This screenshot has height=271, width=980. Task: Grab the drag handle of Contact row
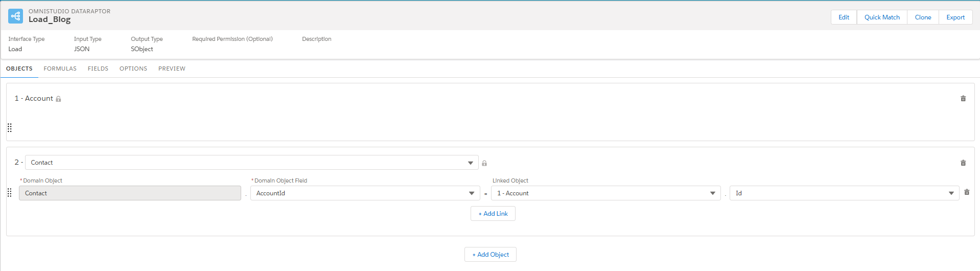click(x=10, y=193)
